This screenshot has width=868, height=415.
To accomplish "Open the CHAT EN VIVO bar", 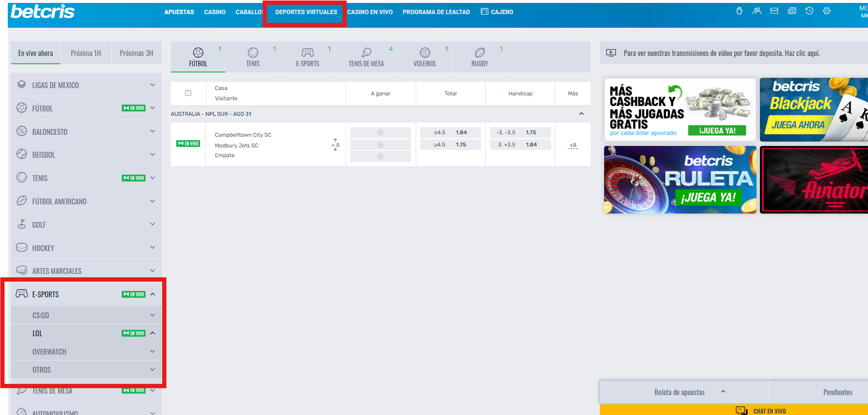I will pos(734,410).
